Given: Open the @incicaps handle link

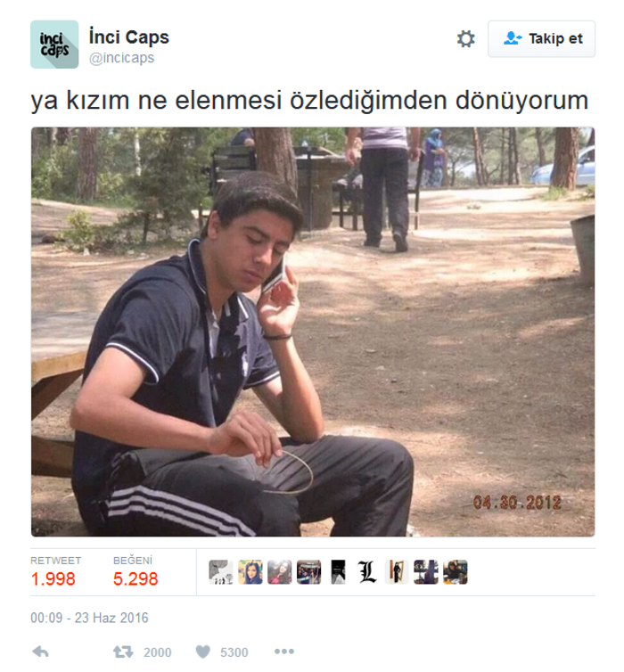Looking at the screenshot, I should point(122,58).
